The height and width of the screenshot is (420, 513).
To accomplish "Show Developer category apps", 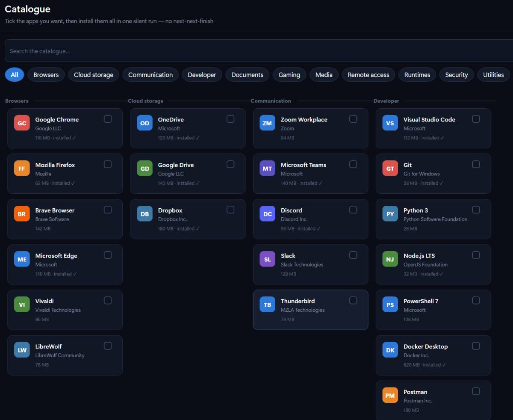I will pyautogui.click(x=202, y=74).
